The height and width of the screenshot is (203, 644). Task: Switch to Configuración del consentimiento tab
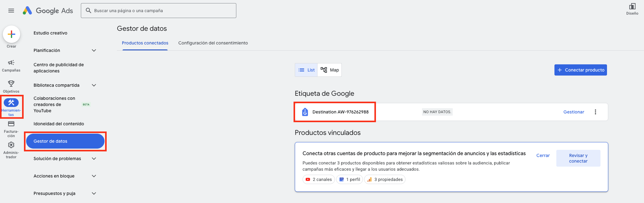point(213,43)
